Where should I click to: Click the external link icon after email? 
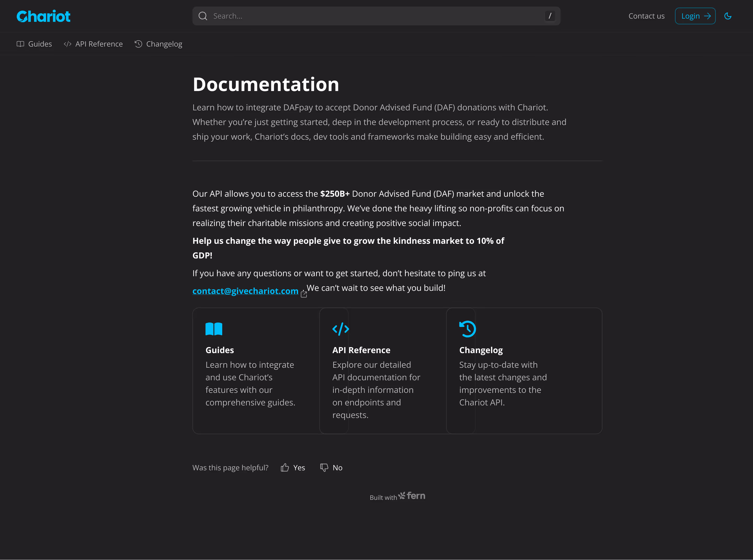304,294
